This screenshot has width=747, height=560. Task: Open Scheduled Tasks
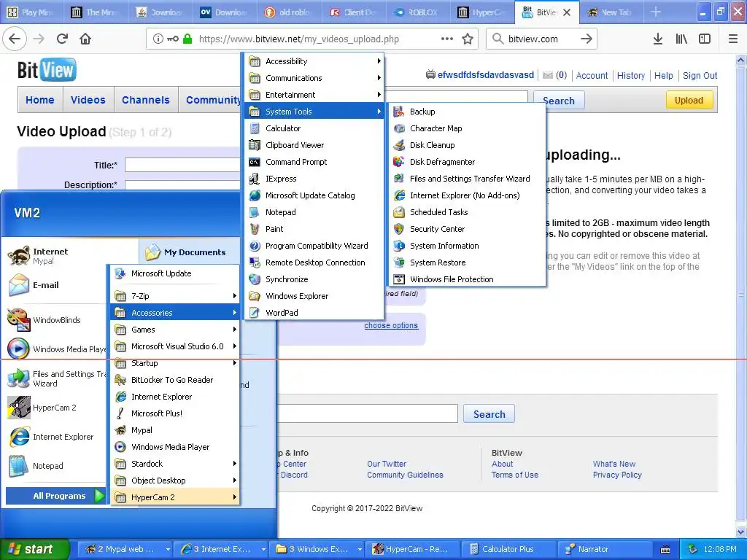[x=467, y=212]
